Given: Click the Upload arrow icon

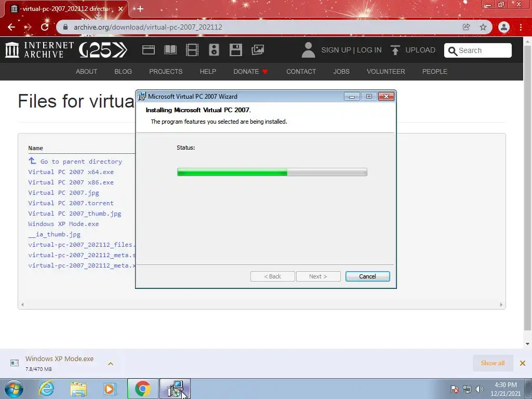Looking at the screenshot, I should tap(395, 50).
